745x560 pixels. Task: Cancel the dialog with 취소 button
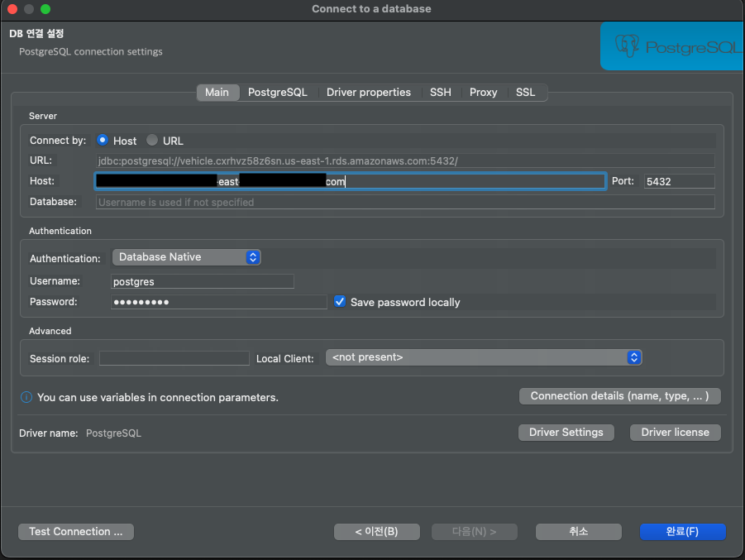[579, 532]
